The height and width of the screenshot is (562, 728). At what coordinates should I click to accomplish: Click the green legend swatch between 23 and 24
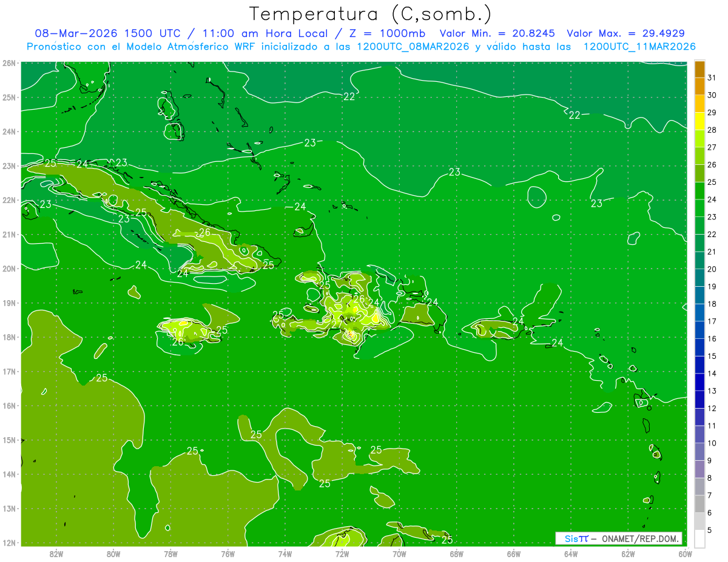pos(699,208)
